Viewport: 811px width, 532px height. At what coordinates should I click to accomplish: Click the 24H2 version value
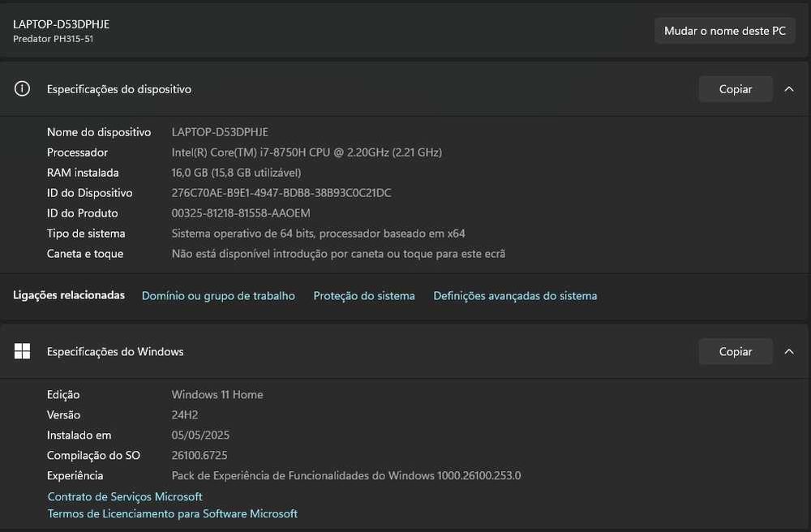tap(185, 414)
